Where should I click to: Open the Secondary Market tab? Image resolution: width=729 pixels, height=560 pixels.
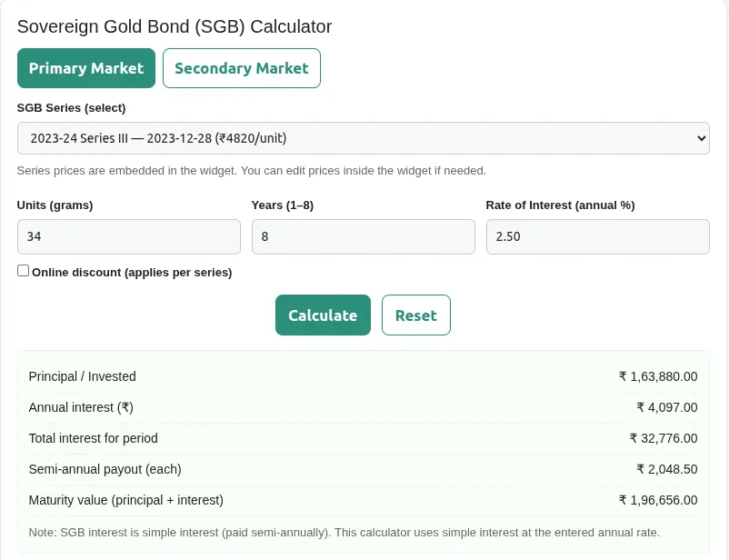tap(241, 68)
